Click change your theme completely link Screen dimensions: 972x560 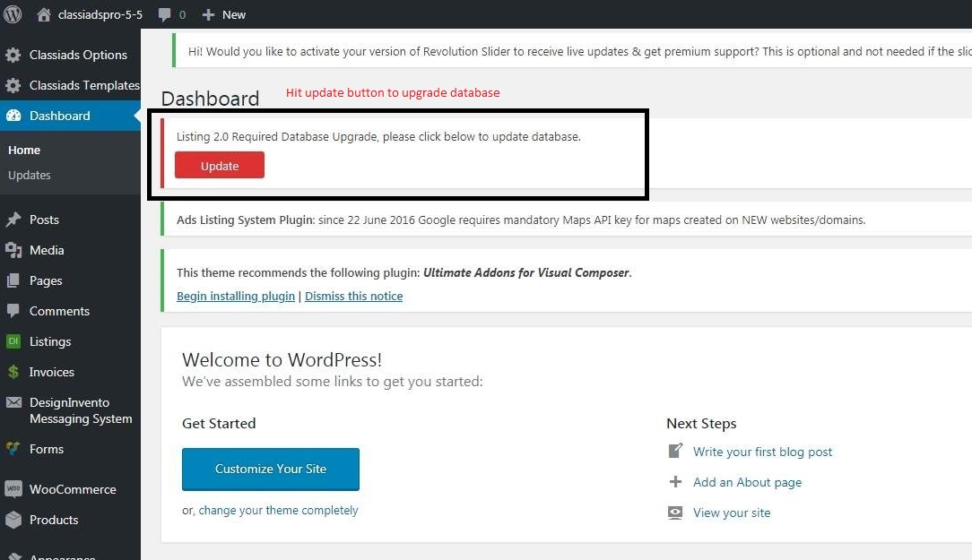click(x=278, y=511)
